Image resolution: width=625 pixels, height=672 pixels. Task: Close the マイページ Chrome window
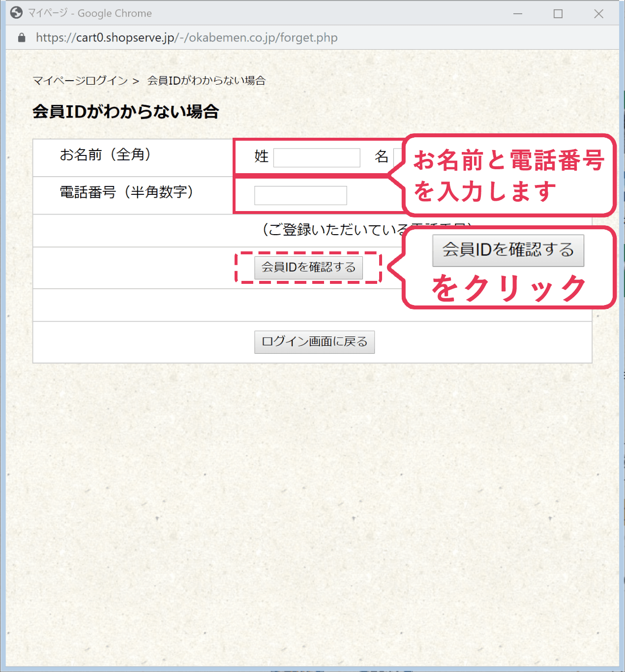pyautogui.click(x=598, y=14)
